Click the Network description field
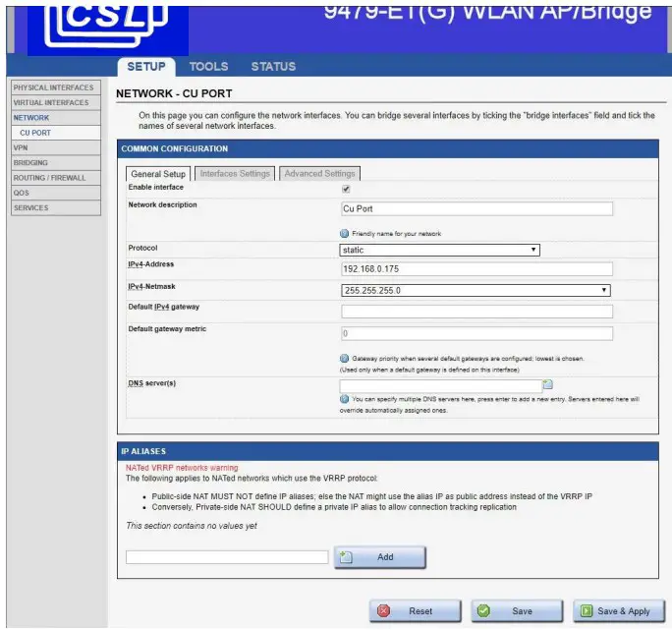 point(477,209)
